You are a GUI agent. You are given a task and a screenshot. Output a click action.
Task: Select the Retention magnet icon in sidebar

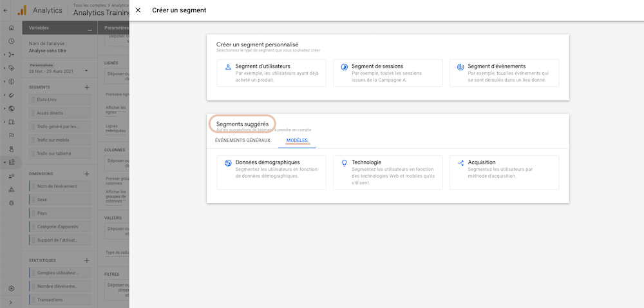[12, 95]
